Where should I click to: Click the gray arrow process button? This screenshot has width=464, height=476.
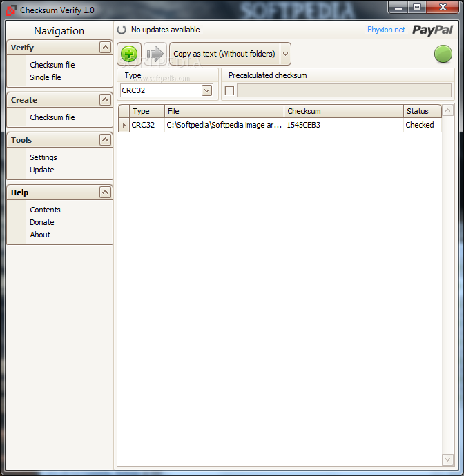coord(155,54)
